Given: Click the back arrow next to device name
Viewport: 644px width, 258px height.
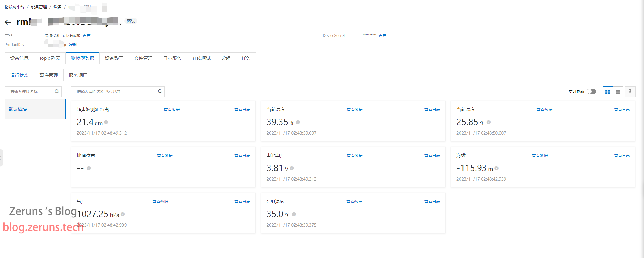Looking at the screenshot, I should click(8, 22).
